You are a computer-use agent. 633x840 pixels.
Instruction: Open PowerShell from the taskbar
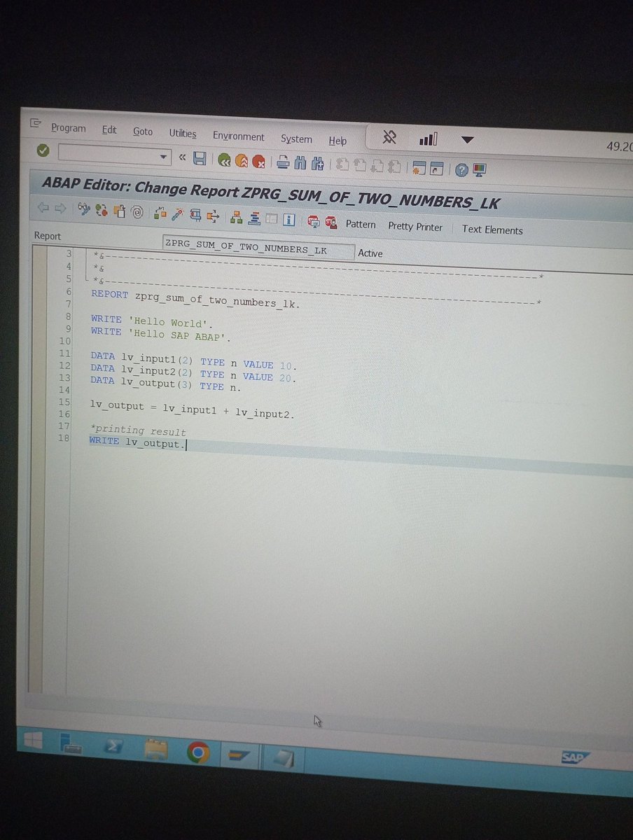pyautogui.click(x=114, y=747)
